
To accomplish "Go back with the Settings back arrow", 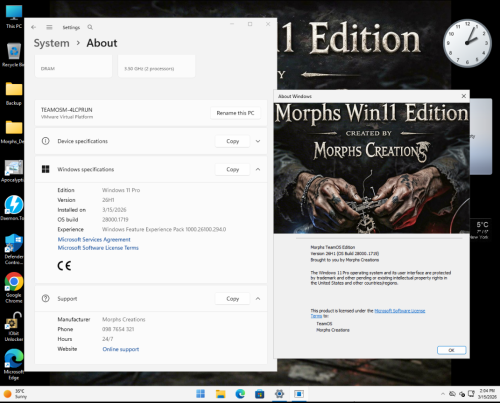I will (33, 27).
